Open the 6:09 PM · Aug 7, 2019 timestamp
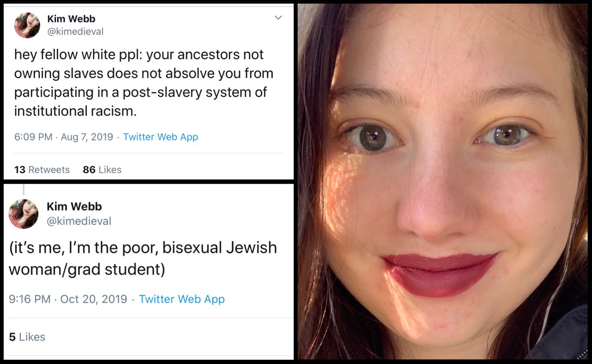This screenshot has width=592, height=364. (64, 137)
